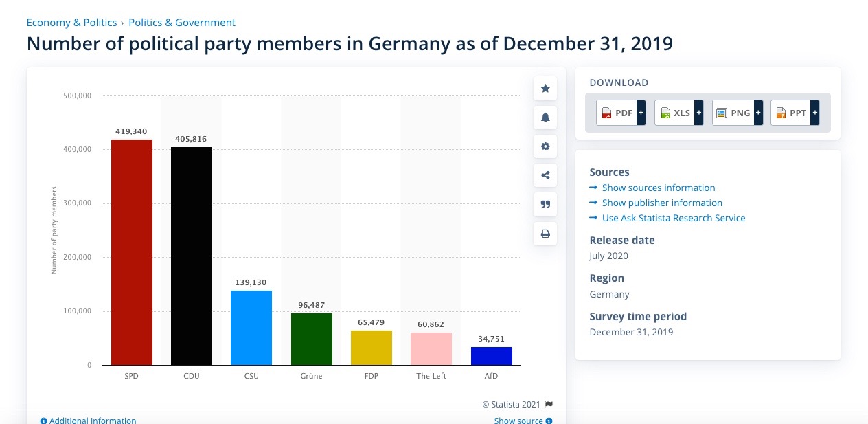
Task: Expand Show sources information
Action: (658, 188)
